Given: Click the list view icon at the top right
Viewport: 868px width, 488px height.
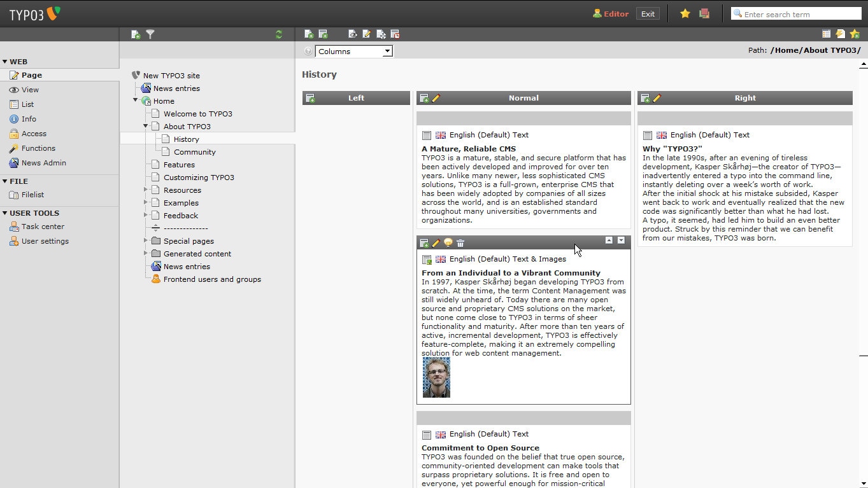Looking at the screenshot, I should pyautogui.click(x=827, y=34).
